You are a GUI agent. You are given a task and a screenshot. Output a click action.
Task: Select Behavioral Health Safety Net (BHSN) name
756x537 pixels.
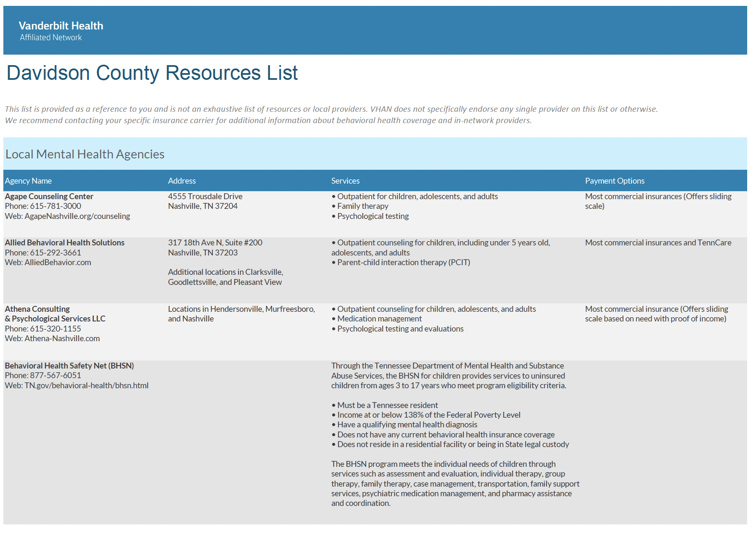[69, 366]
